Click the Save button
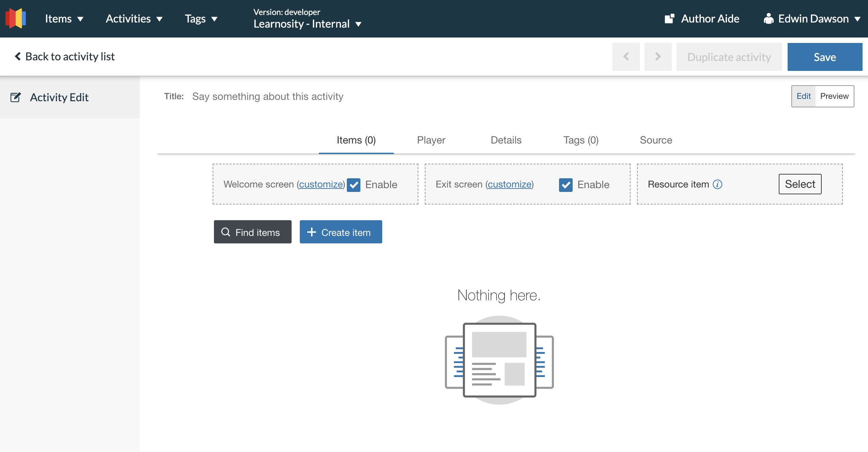Viewport: 868px width, 452px height. click(824, 57)
